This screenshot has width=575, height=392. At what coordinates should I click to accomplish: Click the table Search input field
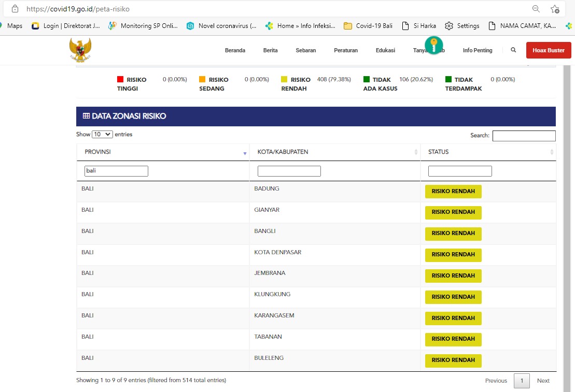[524, 136]
